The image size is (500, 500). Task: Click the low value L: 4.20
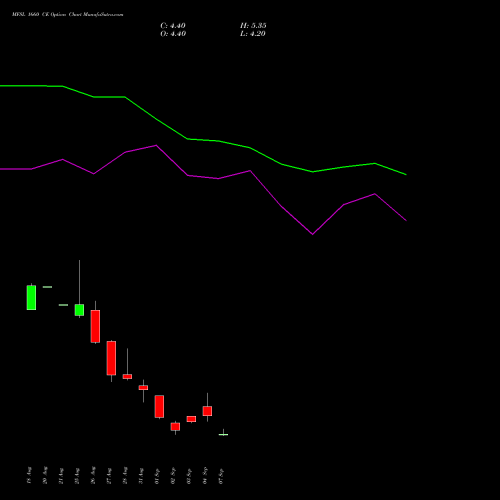[253, 34]
